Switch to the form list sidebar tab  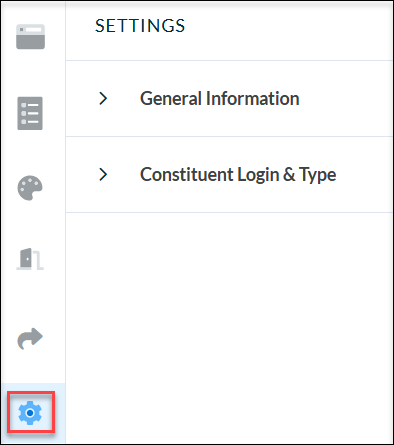(x=30, y=113)
